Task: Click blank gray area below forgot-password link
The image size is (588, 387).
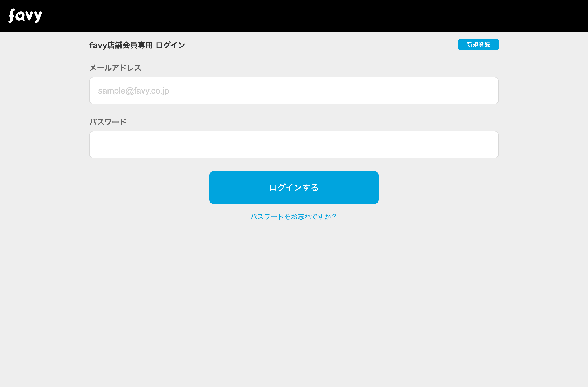Action: [x=294, y=297]
